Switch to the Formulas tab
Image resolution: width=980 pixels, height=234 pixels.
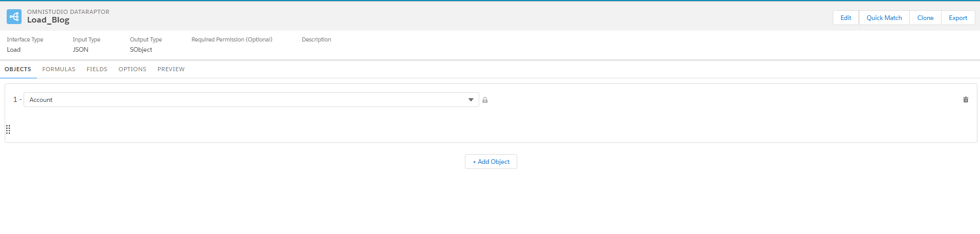58,69
